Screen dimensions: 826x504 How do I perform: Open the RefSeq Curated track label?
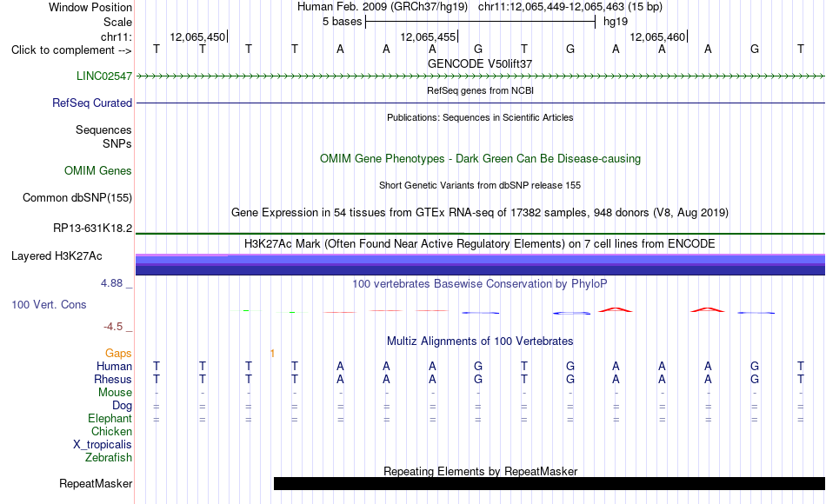(91, 103)
